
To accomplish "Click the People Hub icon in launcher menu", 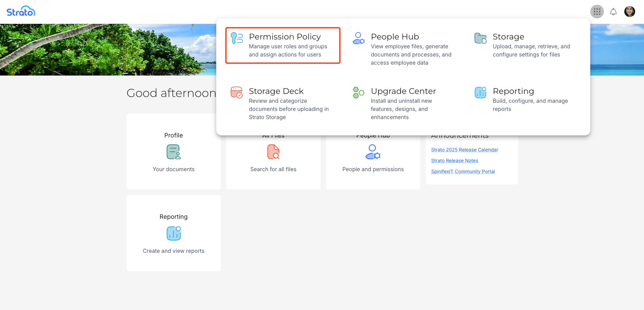I will coord(358,38).
